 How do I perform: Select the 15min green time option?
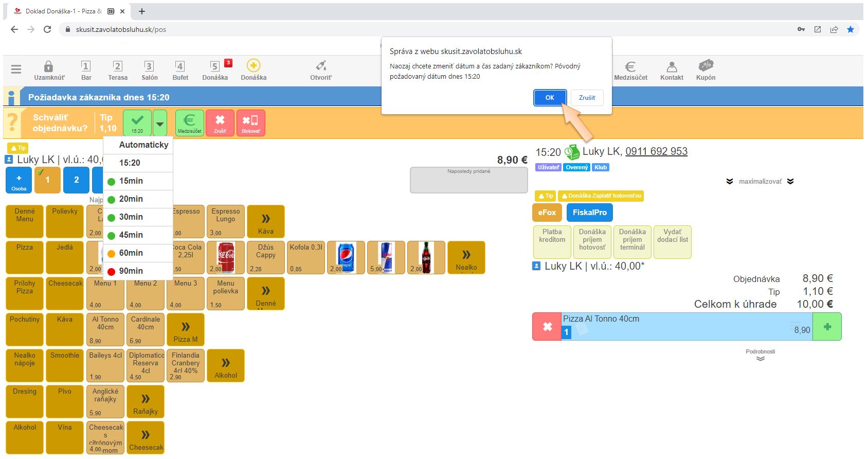(x=131, y=181)
